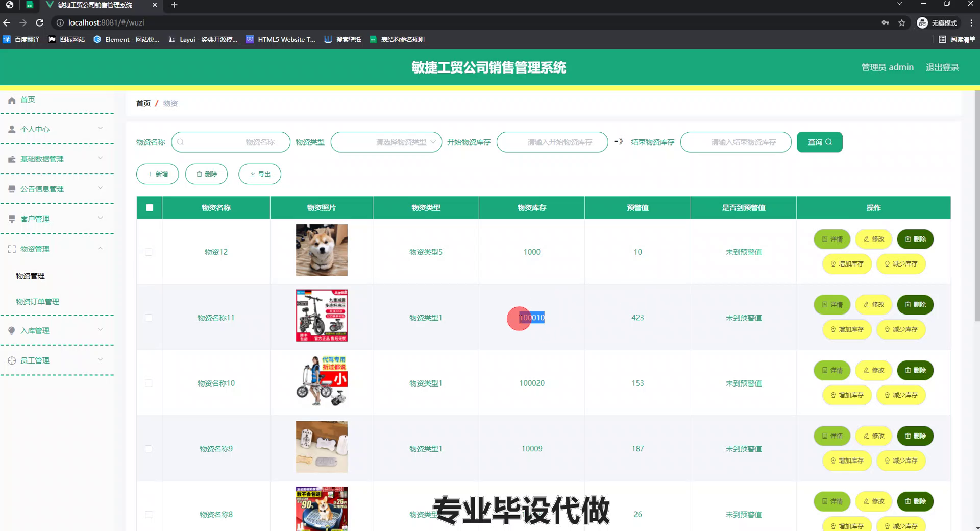
Task: Check the row checkbox for 物资12
Action: (149, 252)
